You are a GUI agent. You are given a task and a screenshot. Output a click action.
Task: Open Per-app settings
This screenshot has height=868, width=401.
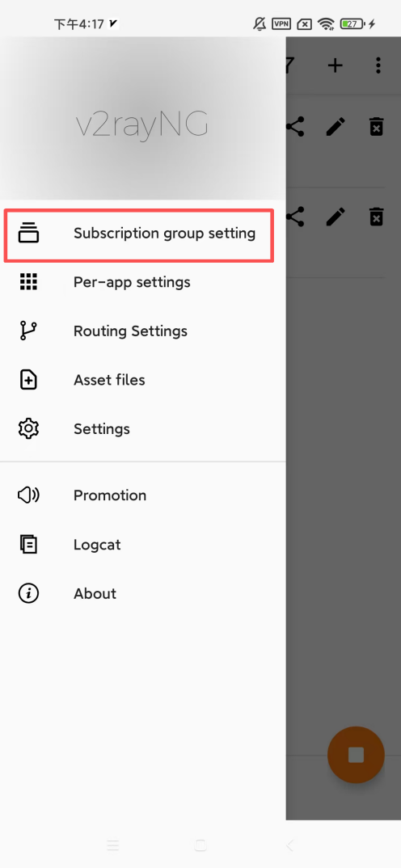pos(143,282)
